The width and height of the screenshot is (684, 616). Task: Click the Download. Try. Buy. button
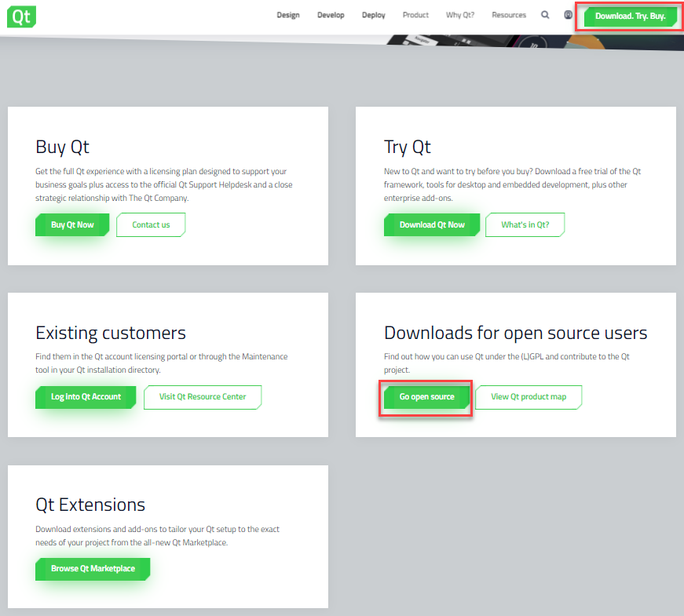click(631, 16)
